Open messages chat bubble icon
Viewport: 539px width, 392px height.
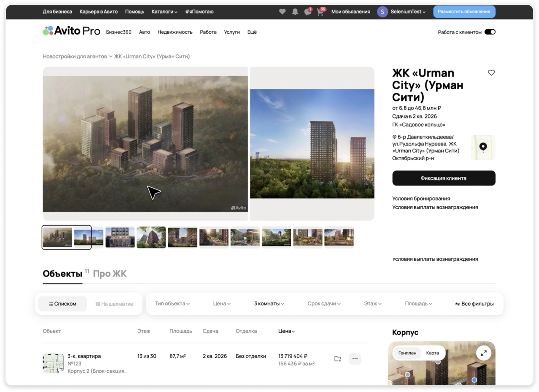point(308,12)
